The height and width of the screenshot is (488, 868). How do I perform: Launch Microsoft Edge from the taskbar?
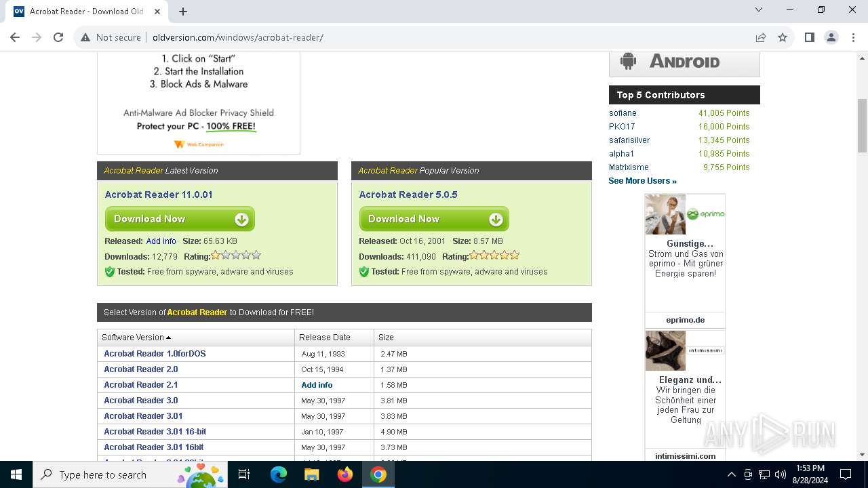click(x=279, y=474)
